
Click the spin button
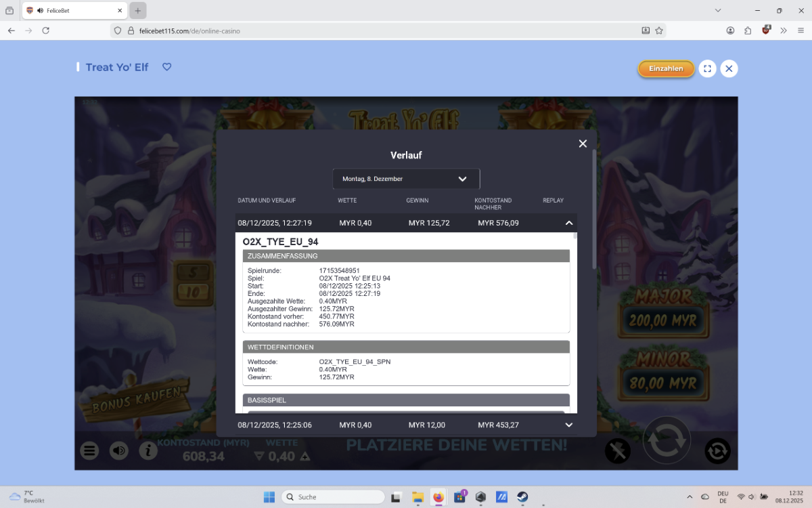pyautogui.click(x=667, y=440)
